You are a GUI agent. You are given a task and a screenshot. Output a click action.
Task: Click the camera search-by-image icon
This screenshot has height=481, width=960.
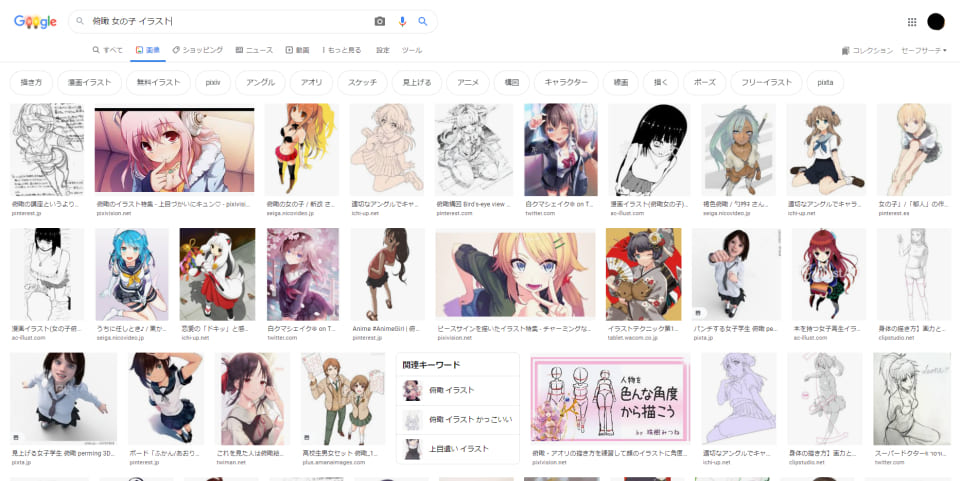pyautogui.click(x=379, y=21)
